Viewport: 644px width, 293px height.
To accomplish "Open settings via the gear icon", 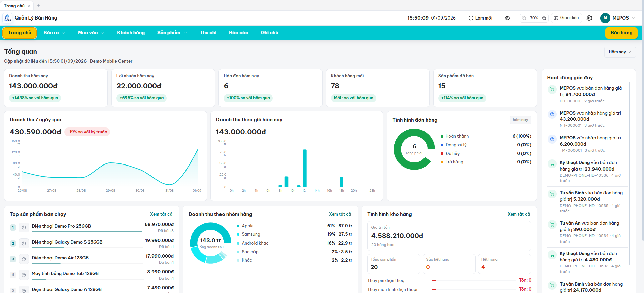I will 589,18.
